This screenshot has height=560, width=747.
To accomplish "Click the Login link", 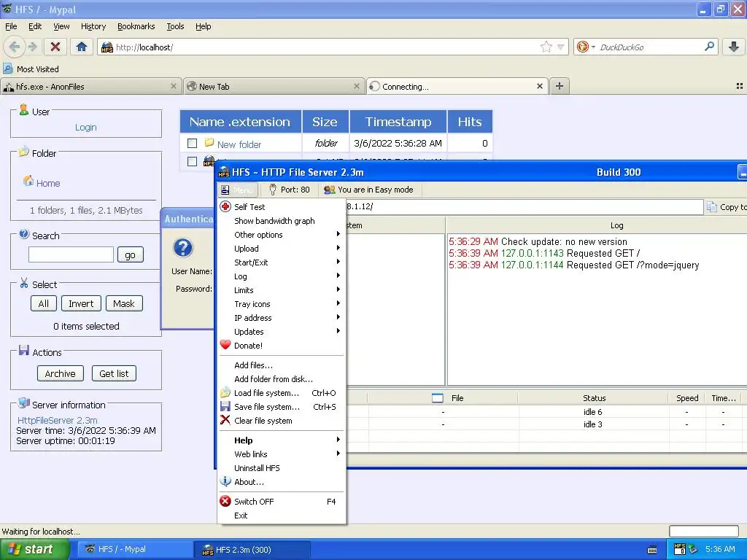I will click(86, 127).
